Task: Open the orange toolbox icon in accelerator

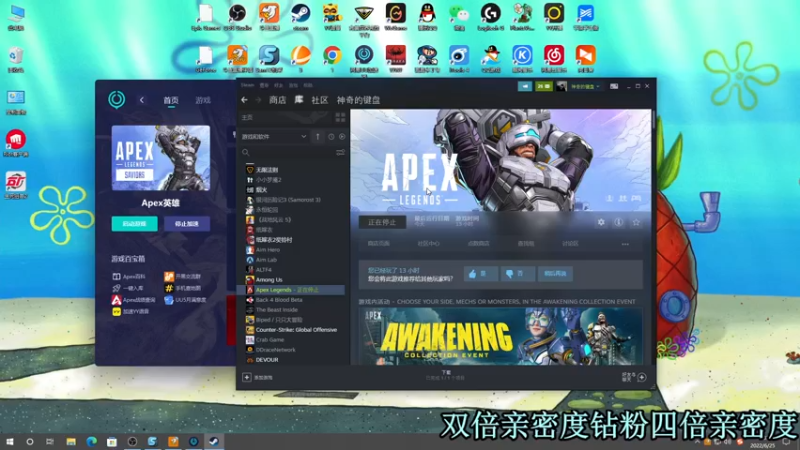Action: (169, 277)
